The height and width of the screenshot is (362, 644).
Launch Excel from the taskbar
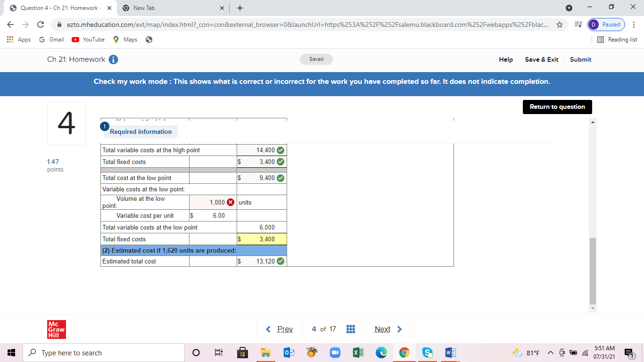pyautogui.click(x=358, y=352)
